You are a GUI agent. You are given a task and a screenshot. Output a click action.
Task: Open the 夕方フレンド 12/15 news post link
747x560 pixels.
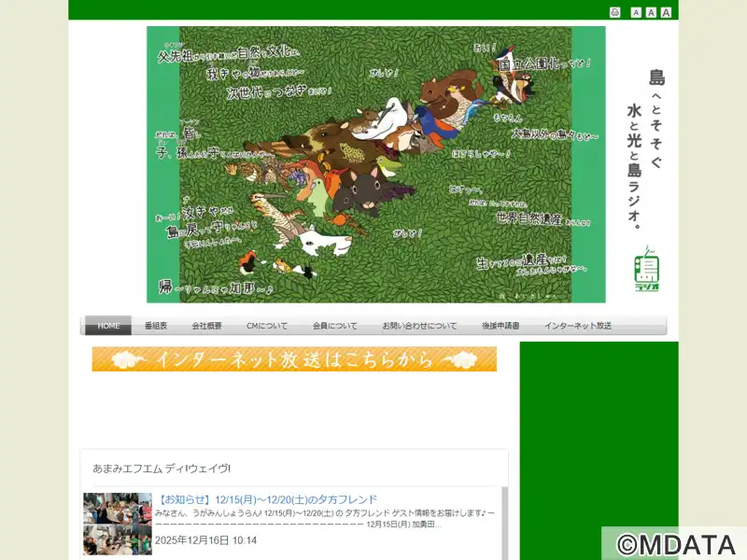[267, 499]
